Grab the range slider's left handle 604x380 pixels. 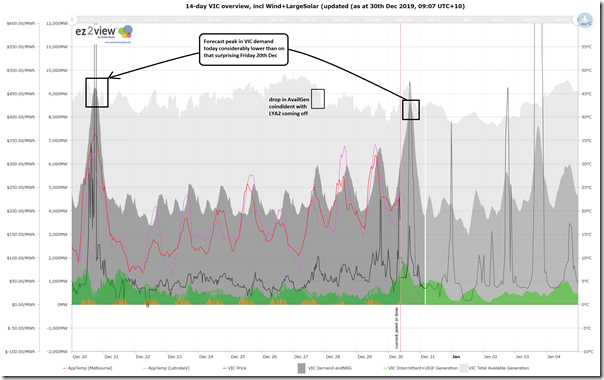[72, 19]
